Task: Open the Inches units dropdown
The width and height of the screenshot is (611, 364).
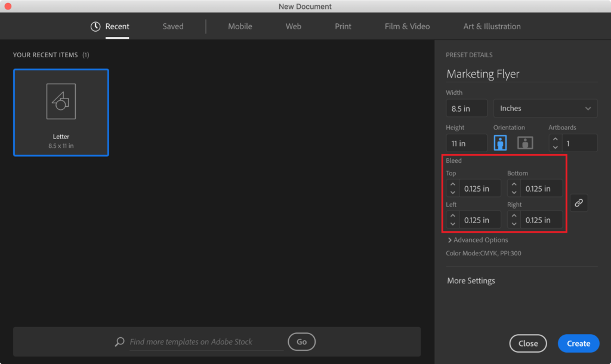Action: pos(545,108)
